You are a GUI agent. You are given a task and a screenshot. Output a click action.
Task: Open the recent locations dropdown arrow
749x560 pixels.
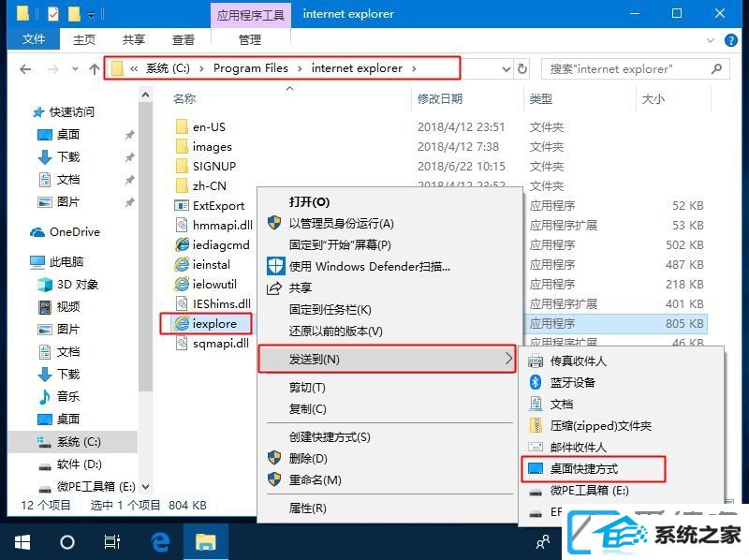tap(75, 69)
